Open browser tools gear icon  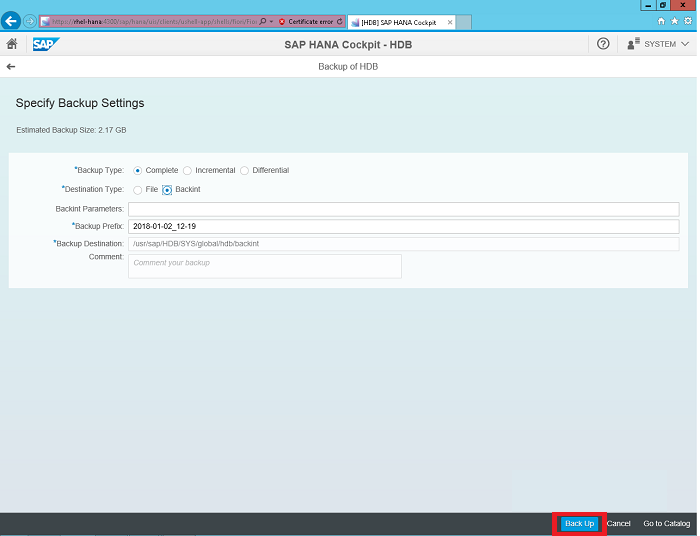point(688,21)
